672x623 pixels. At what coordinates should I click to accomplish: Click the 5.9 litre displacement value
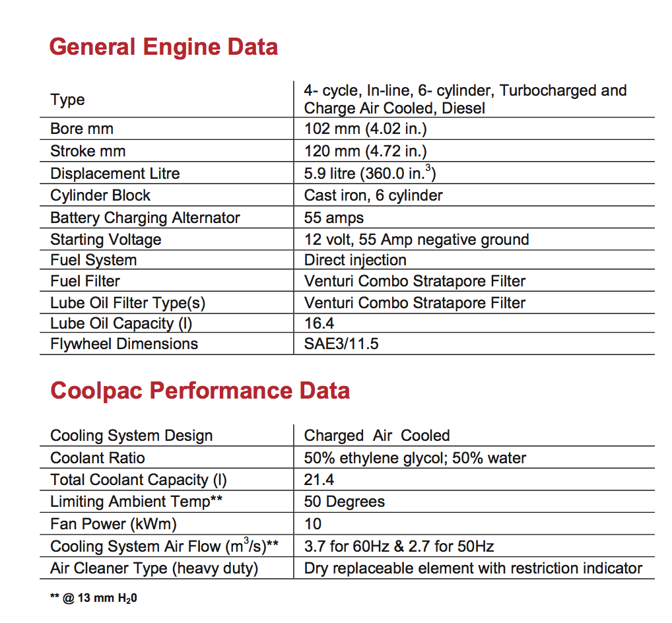pos(370,173)
